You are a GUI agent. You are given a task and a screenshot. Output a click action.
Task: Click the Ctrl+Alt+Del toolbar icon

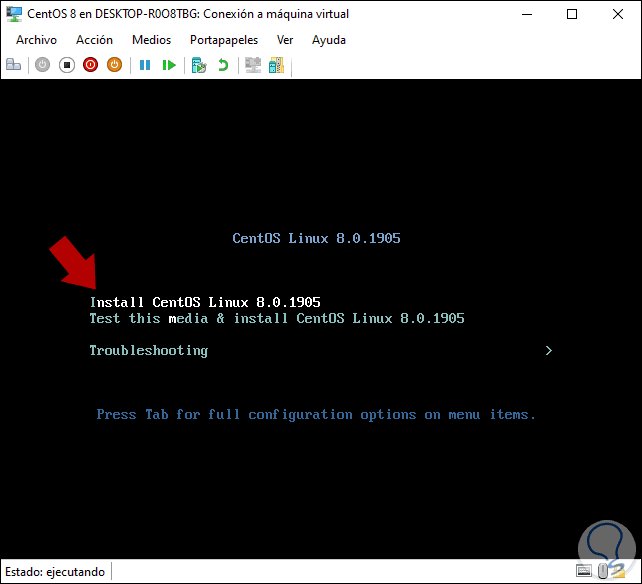[x=14, y=65]
